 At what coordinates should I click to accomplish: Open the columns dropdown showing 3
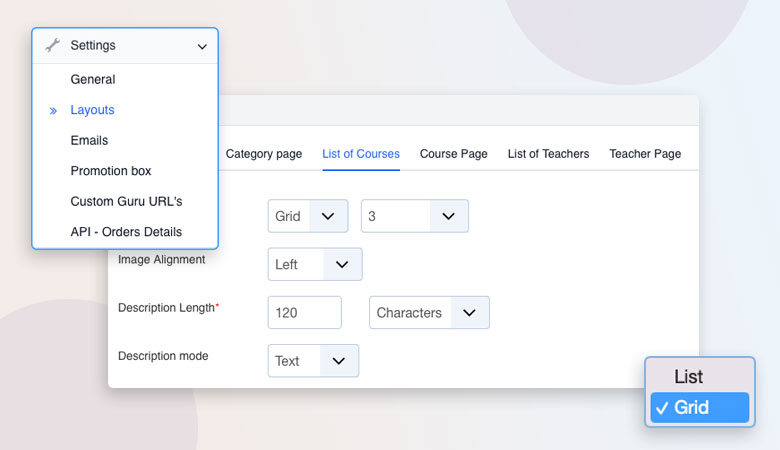(x=415, y=216)
